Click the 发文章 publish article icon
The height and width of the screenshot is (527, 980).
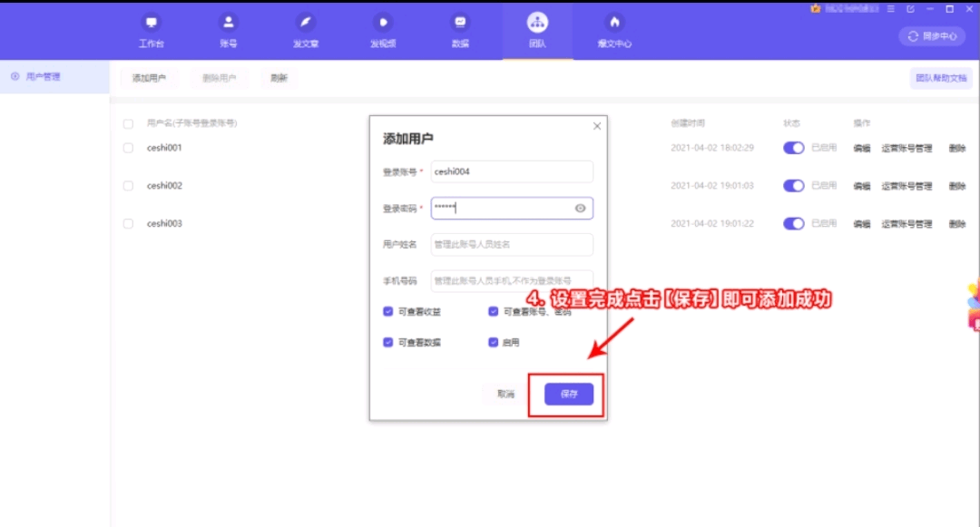coord(306,23)
